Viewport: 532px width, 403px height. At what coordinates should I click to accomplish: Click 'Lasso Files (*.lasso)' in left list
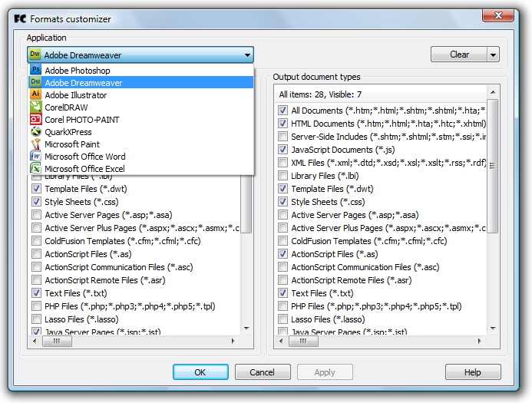click(81, 319)
